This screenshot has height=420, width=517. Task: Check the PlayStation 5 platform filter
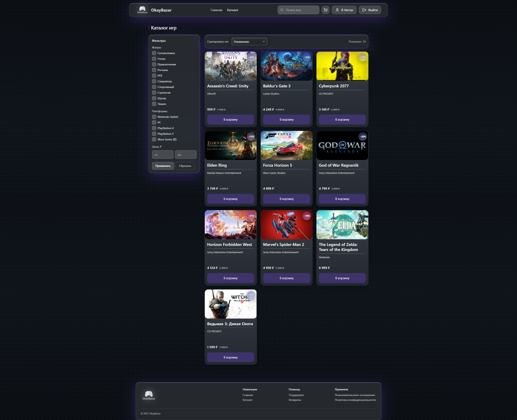point(154,134)
